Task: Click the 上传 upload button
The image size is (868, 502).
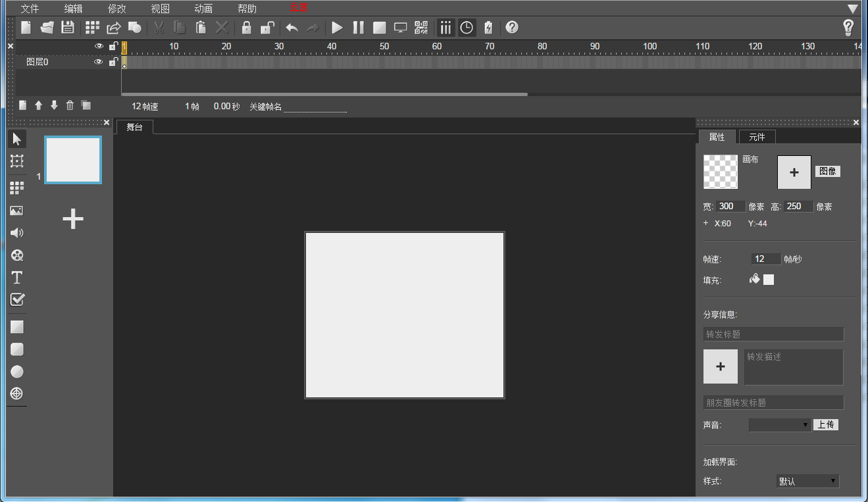Action: [826, 425]
